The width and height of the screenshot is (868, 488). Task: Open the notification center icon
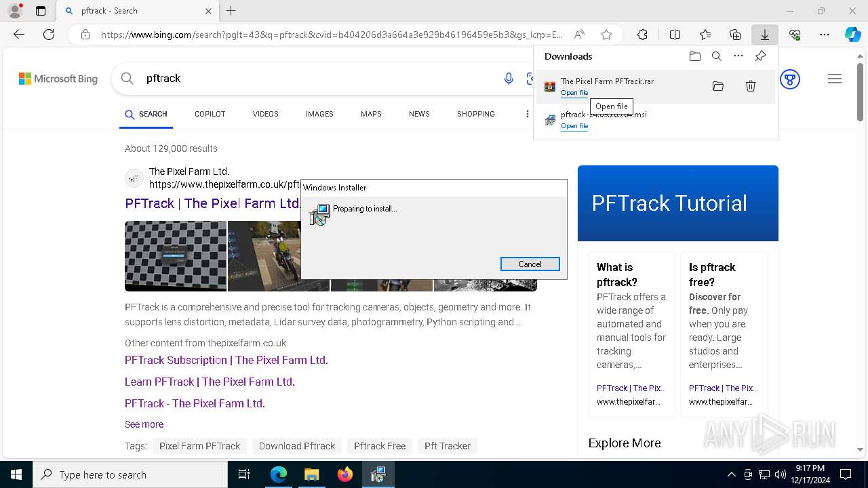(x=846, y=474)
